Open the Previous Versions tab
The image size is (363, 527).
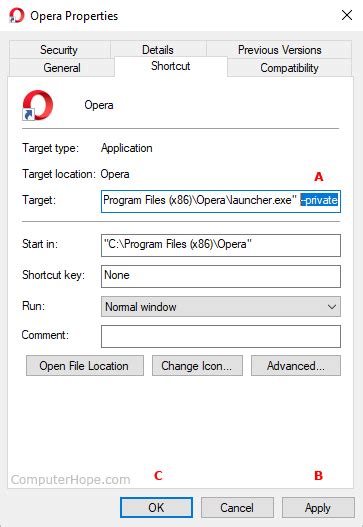(x=279, y=50)
